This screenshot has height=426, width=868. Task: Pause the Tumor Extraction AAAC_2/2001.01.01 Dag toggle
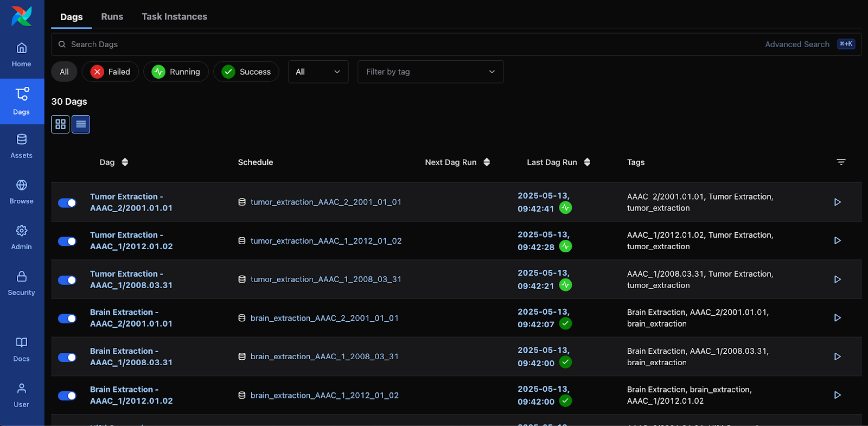coord(67,203)
